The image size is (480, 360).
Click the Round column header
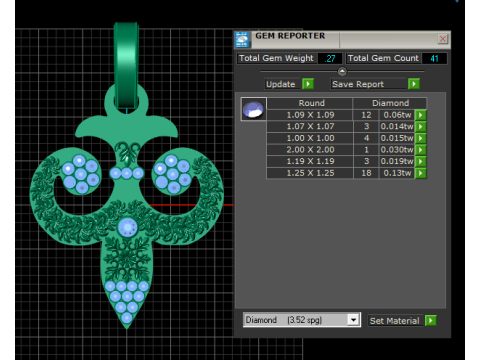tap(311, 103)
